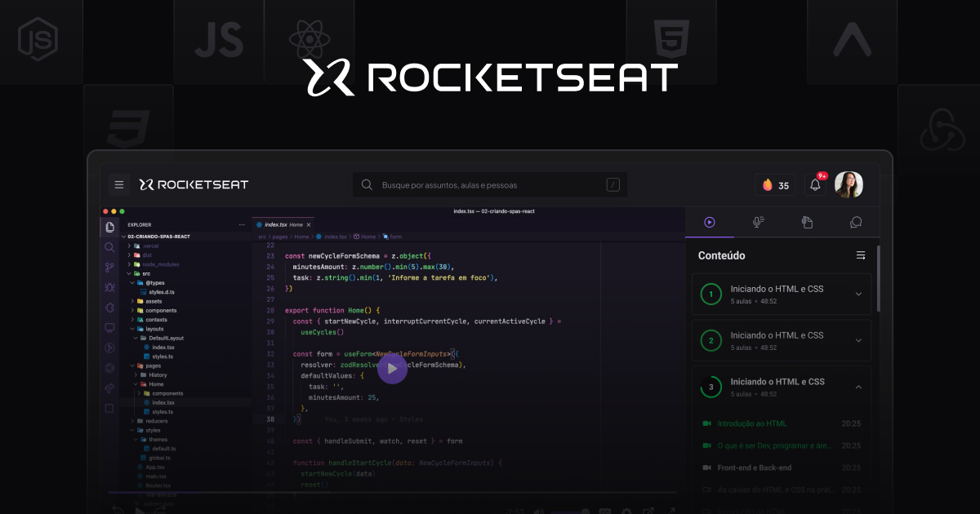Toggle the sidebar with the hamburger menu
The image size is (980, 514).
[118, 184]
